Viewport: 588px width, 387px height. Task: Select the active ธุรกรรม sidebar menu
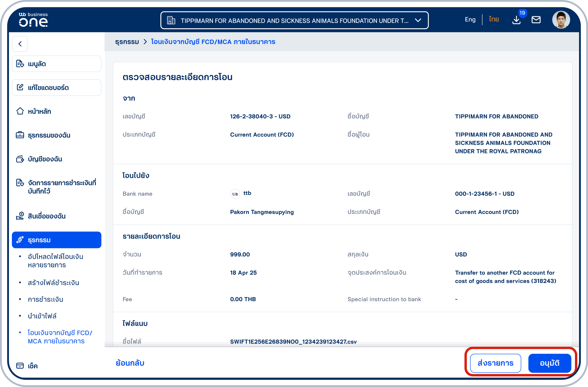(x=56, y=240)
